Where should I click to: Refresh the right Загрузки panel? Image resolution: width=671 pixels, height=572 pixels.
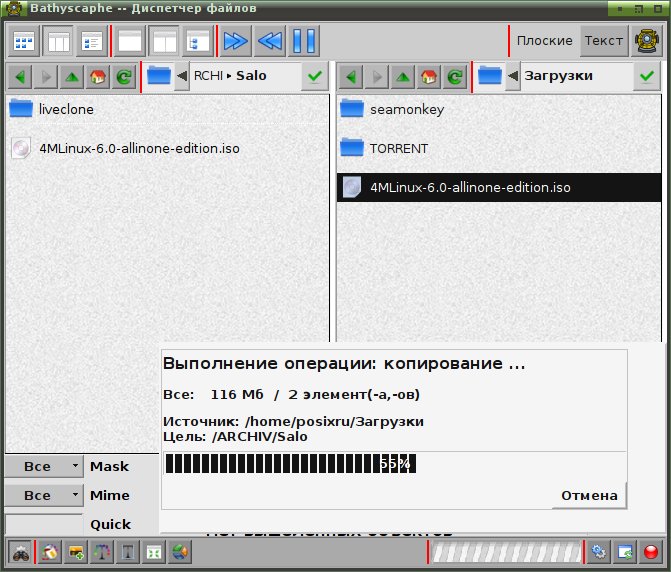pos(455,77)
